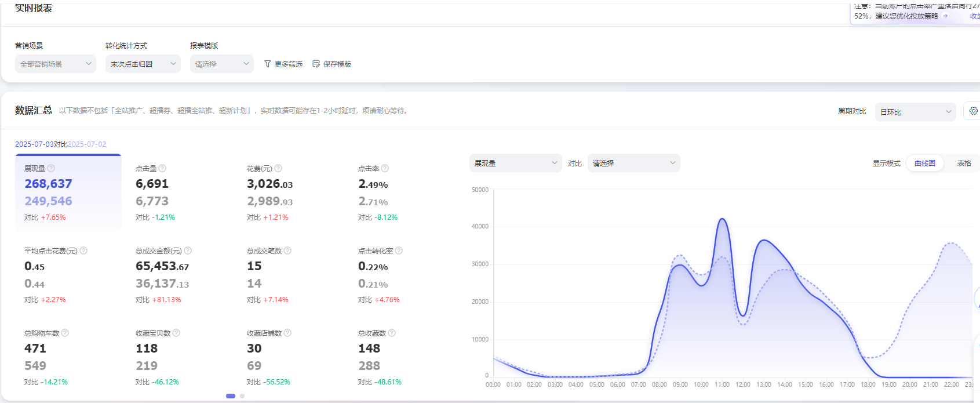Go to second metrics page dot
The image size is (980, 403).
pyautogui.click(x=242, y=396)
